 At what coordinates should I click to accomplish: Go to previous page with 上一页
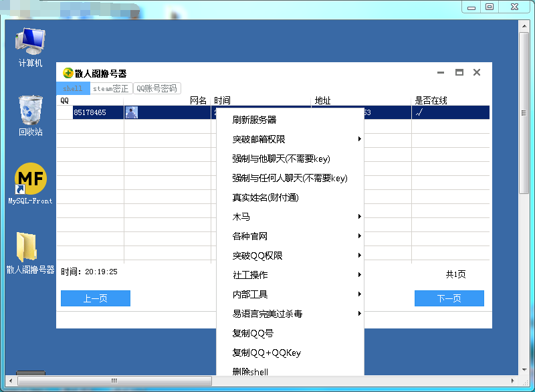(96, 298)
